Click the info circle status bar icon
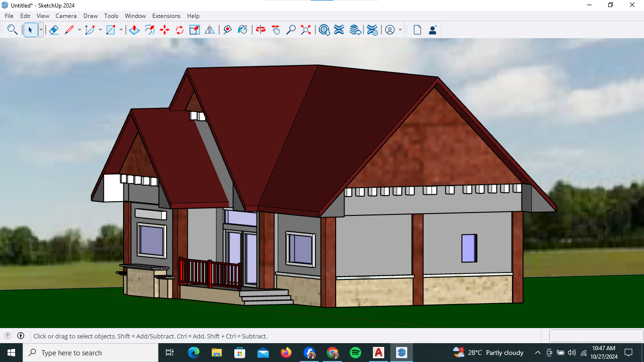644x362 pixels. (21, 336)
